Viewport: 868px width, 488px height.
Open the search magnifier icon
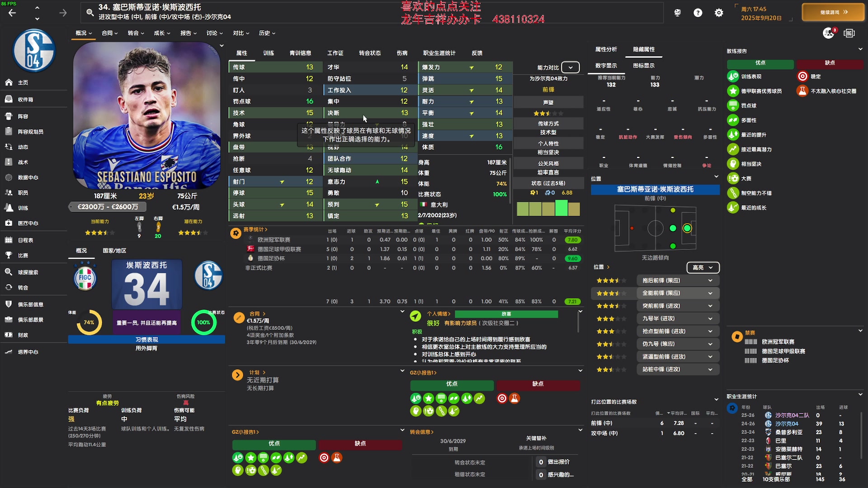click(90, 13)
